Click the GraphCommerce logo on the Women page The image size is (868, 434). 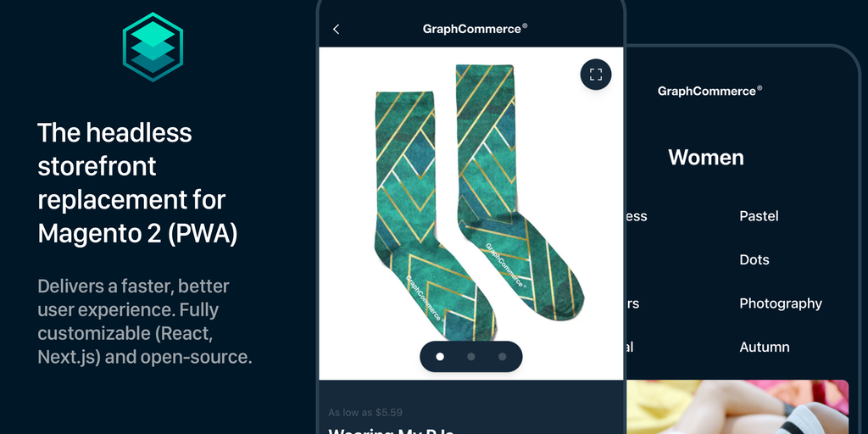point(709,91)
